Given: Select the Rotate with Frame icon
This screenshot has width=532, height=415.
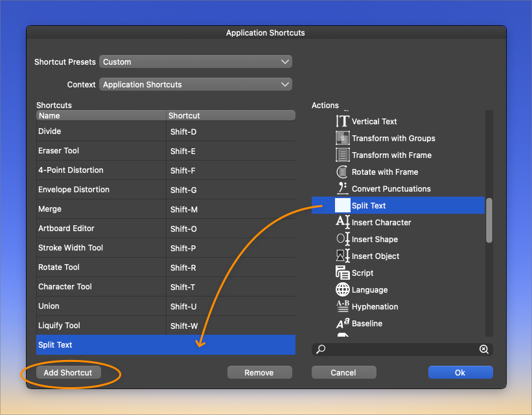Looking at the screenshot, I should [342, 172].
